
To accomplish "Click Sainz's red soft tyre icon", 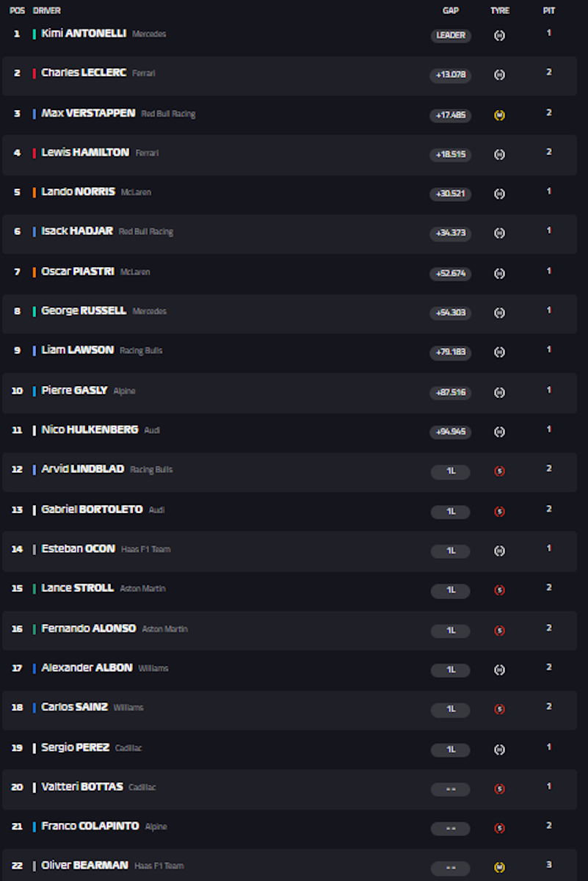I will (x=499, y=709).
